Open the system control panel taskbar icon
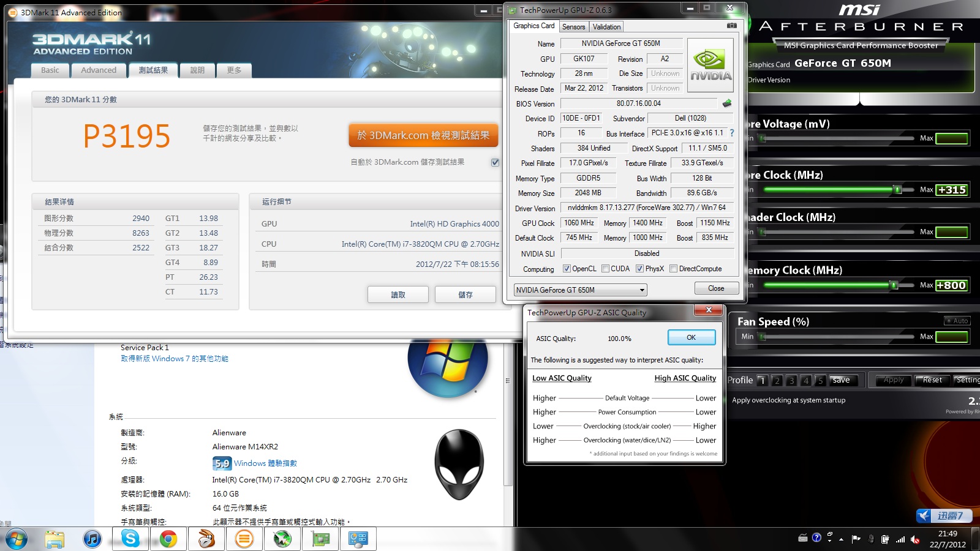Screen dimensions: 980x551 [358, 539]
